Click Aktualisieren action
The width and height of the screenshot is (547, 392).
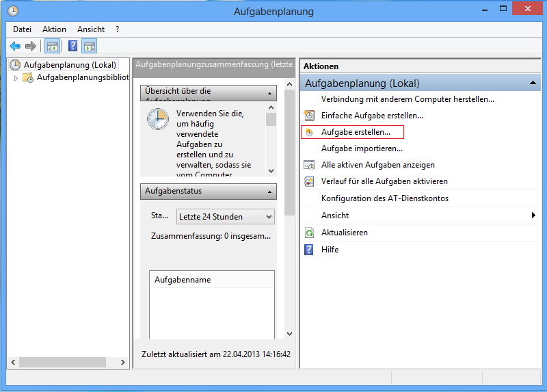(x=345, y=233)
